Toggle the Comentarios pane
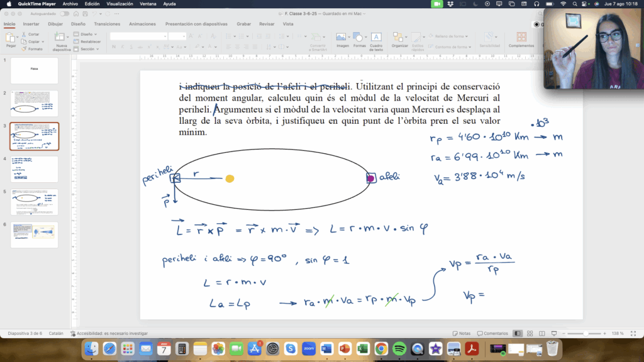Image resolution: width=644 pixels, height=362 pixels. (x=492, y=334)
